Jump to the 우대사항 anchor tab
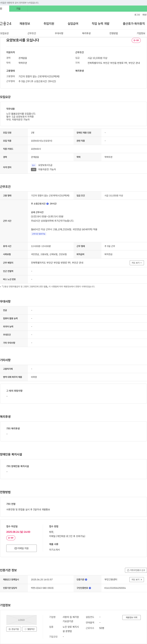147x644 pixels. 59,33
